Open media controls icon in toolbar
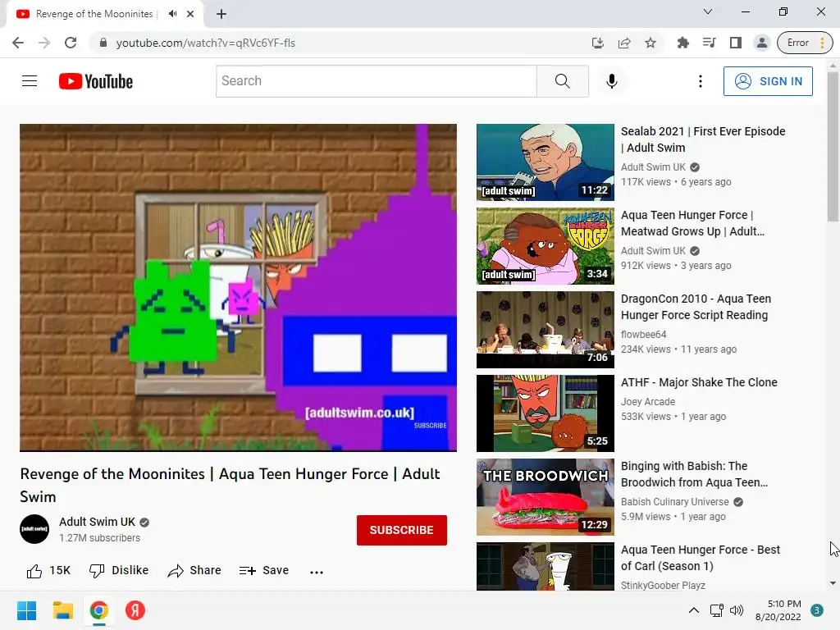The height and width of the screenshot is (630, 840). pos(710,43)
